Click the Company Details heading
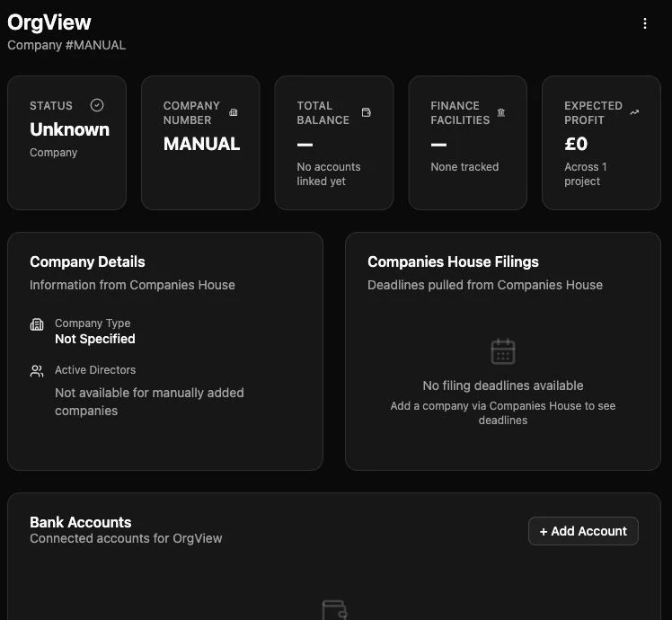 click(87, 261)
